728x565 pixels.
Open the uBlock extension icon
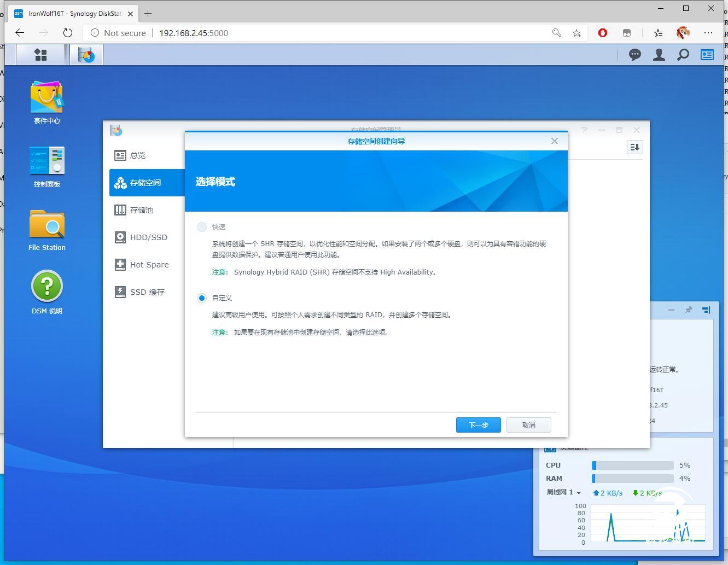(603, 33)
